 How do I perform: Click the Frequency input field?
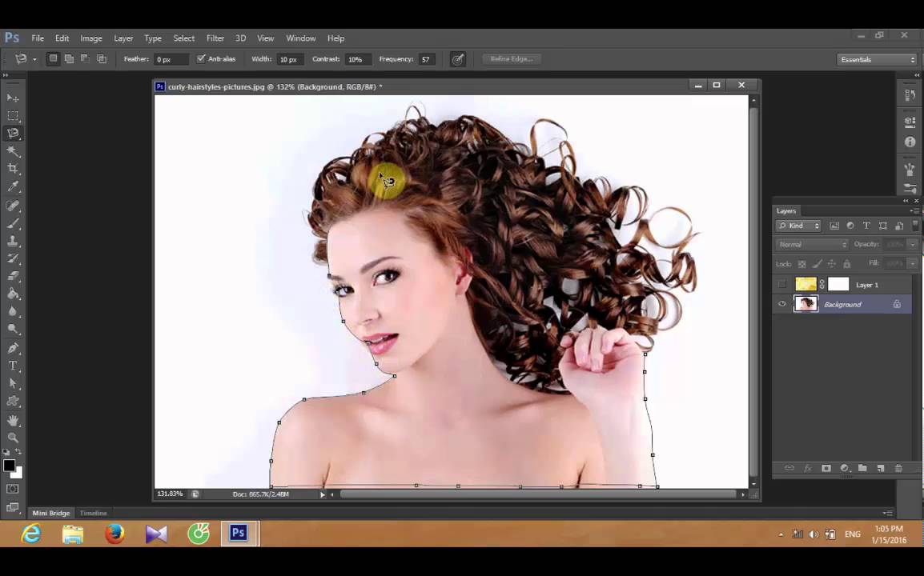(x=428, y=59)
